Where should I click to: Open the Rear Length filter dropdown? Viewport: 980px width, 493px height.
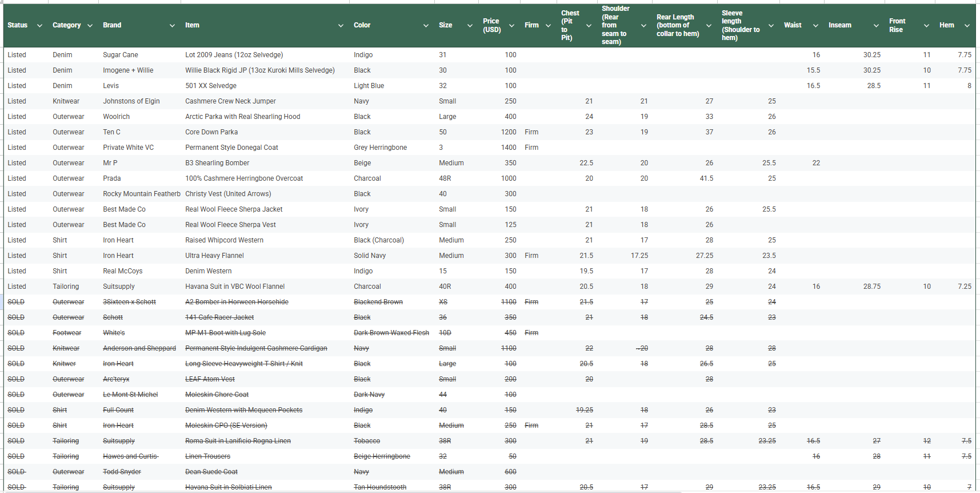[709, 26]
